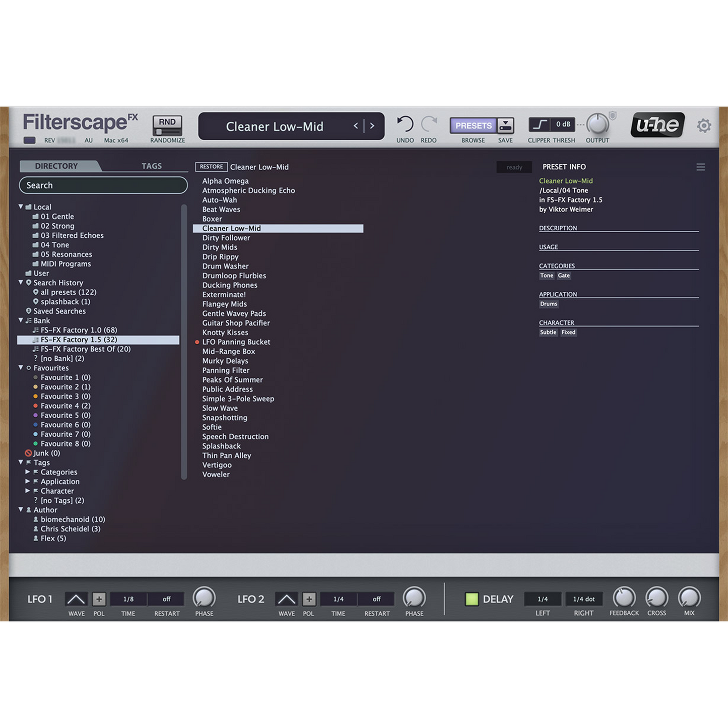Toggle the LFO 1 polarity button

(x=99, y=599)
